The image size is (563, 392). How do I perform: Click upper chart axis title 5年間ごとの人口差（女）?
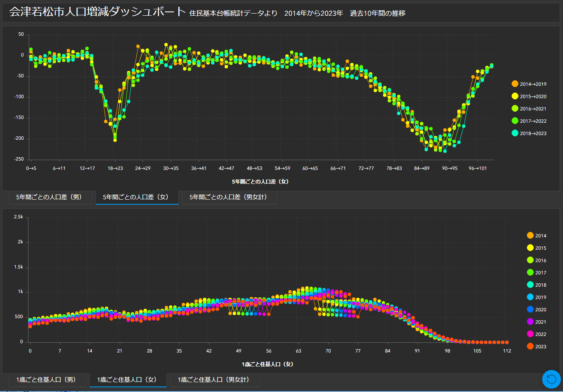point(260,181)
